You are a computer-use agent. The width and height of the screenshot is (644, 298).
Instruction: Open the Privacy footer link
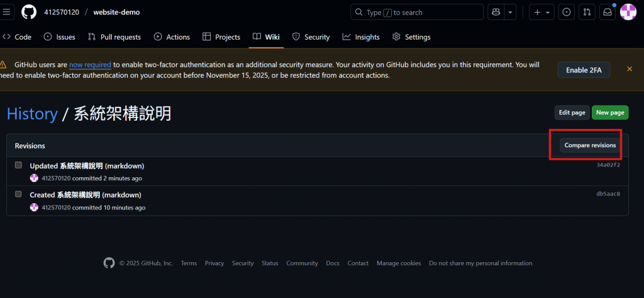(214, 263)
